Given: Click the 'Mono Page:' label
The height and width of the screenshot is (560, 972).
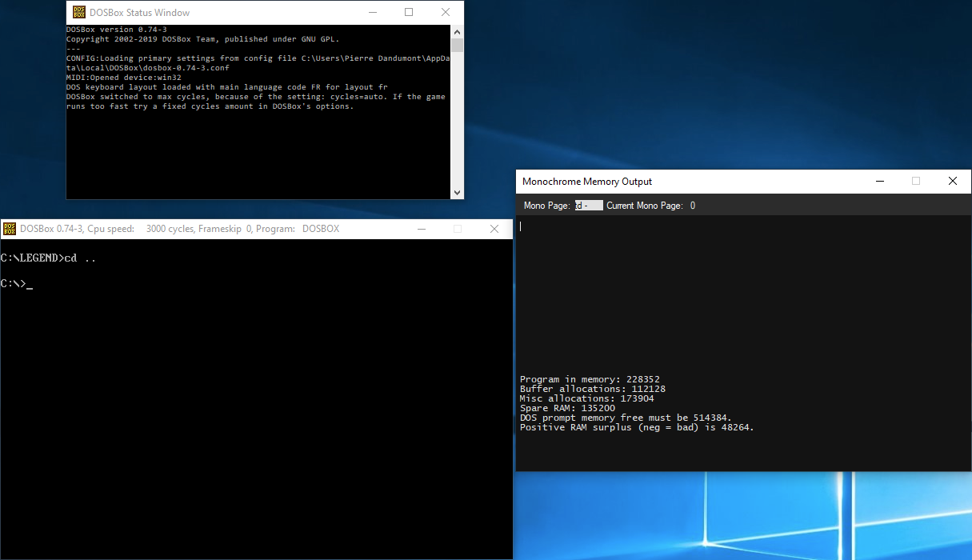Looking at the screenshot, I should coord(546,206).
